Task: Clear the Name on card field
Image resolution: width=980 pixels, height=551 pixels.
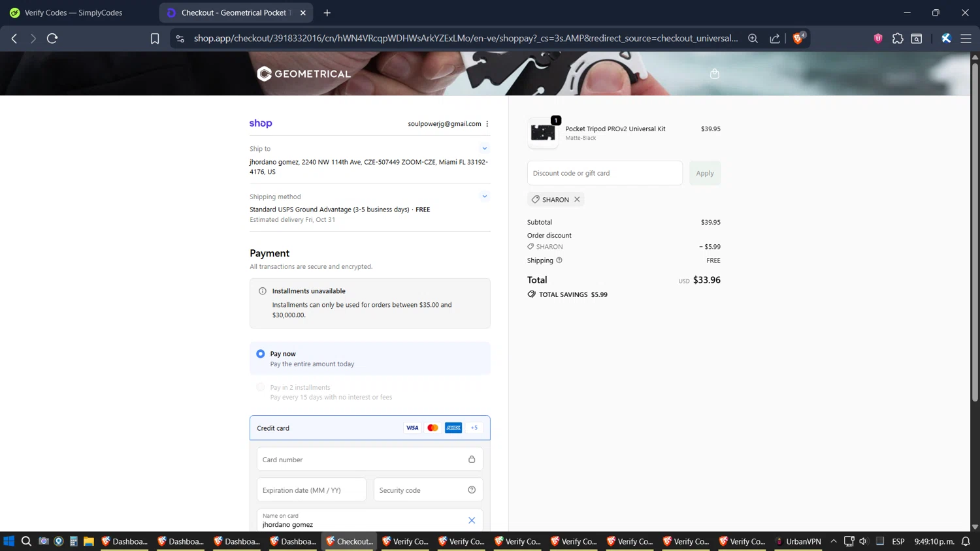Action: 472,520
